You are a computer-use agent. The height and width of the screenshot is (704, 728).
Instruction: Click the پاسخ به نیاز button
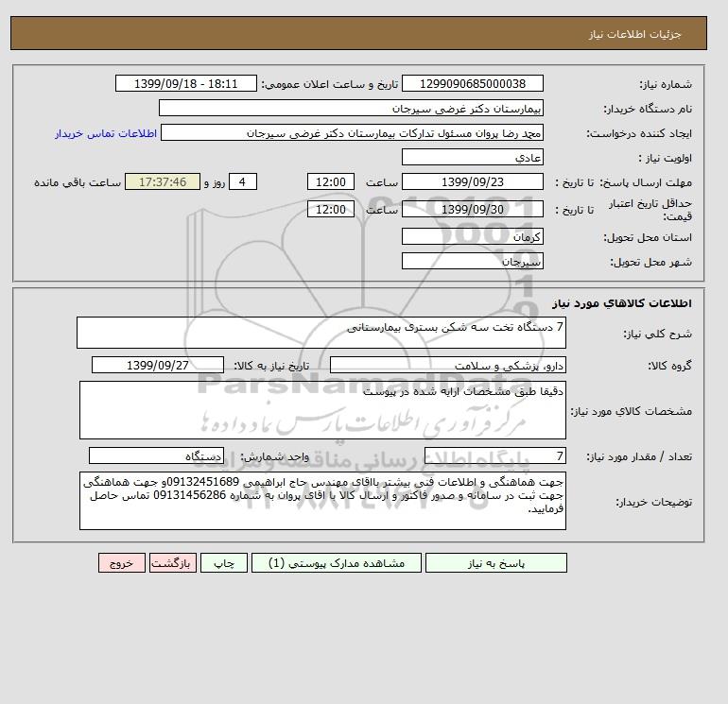click(495, 563)
